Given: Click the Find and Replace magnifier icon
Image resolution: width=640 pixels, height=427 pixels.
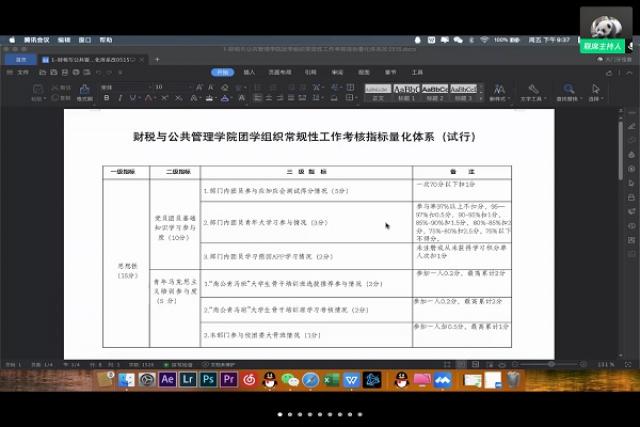Looking at the screenshot, I should (569, 89).
